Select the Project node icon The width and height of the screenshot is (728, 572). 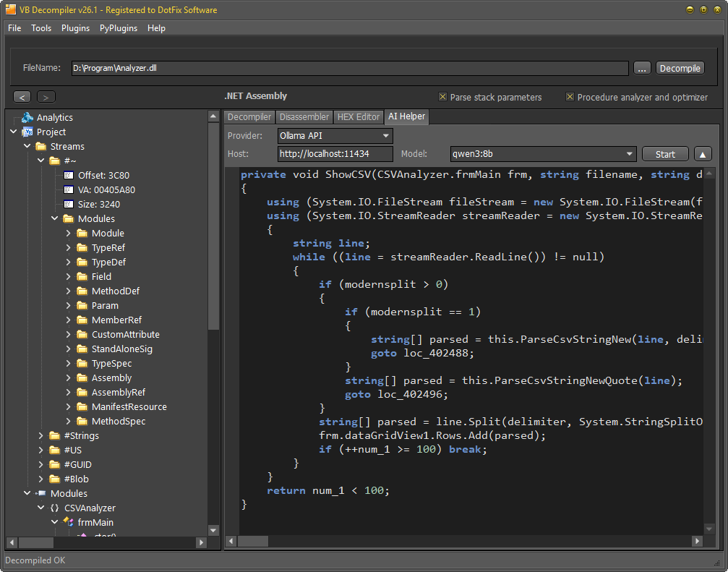pos(27,132)
